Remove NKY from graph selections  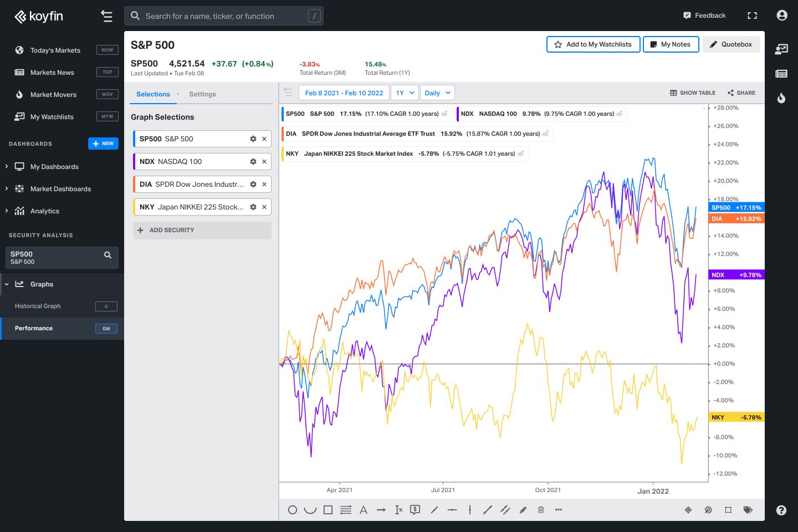click(264, 207)
